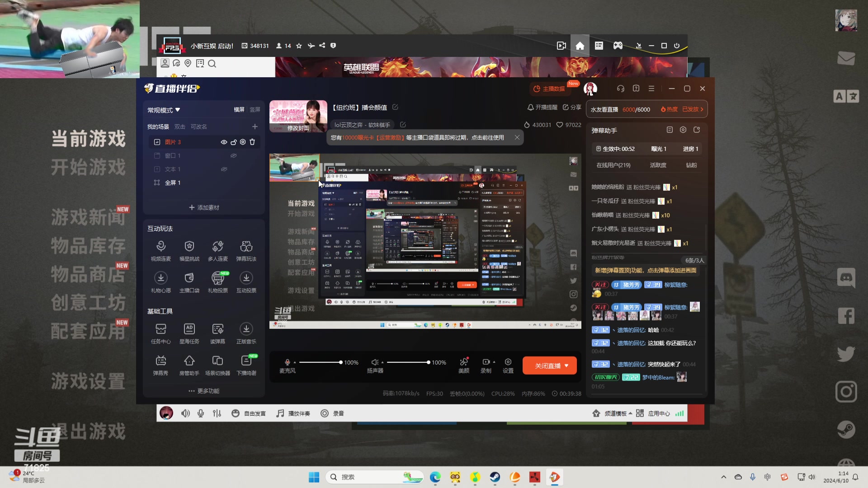This screenshot has width=868, height=488.
Task: Open the help question-mark icon
Action: coord(636,89)
